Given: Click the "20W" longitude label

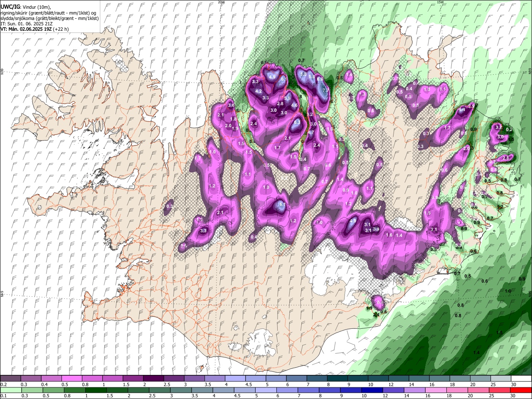Looking at the screenshot, I should [221, 2].
